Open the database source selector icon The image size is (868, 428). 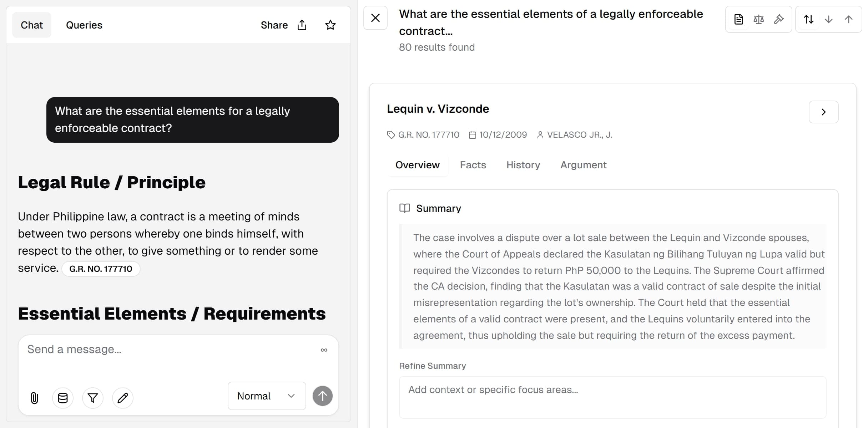(63, 398)
